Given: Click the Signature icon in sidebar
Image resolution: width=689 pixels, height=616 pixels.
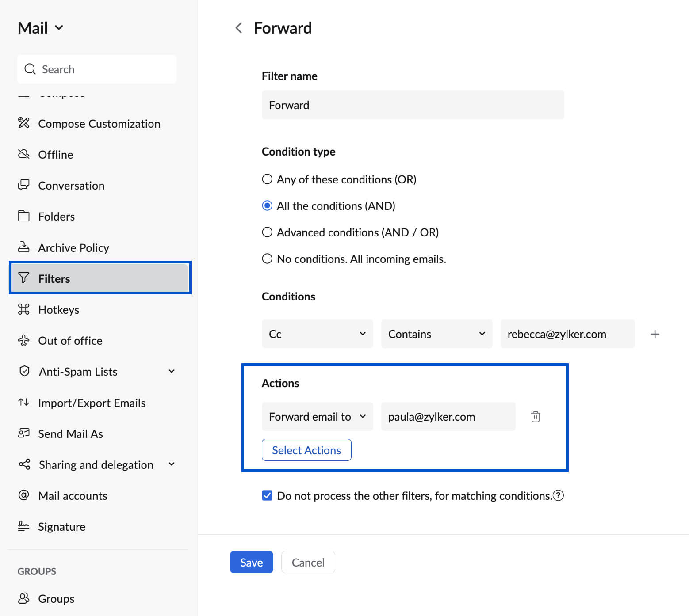Looking at the screenshot, I should tap(24, 526).
